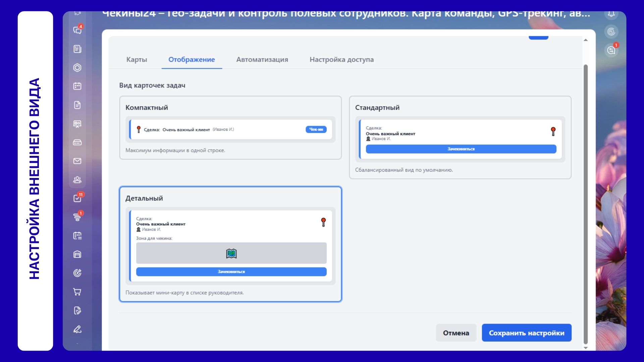Switch to the Автоматизация tab
Image resolution: width=644 pixels, height=362 pixels.
click(x=262, y=60)
